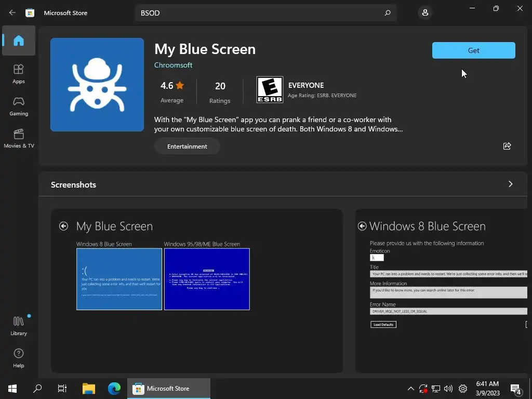
Task: Expand Screenshots section with chevron
Action: (510, 184)
